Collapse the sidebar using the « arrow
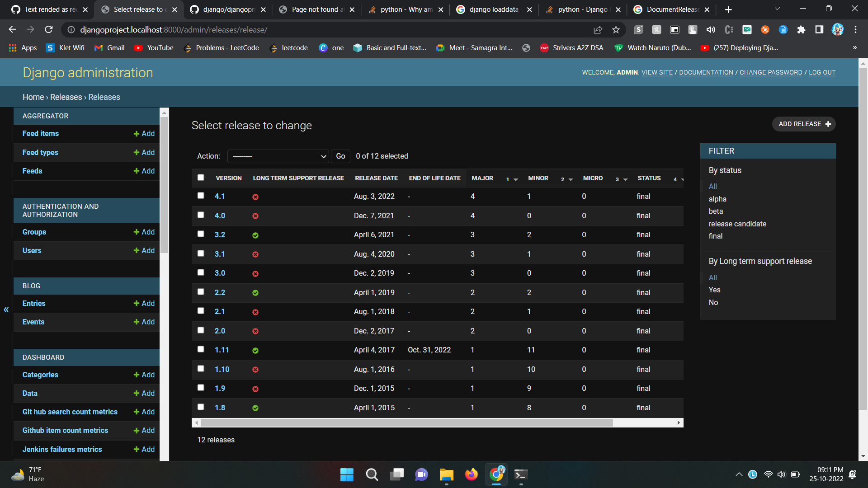This screenshot has width=868, height=488. click(x=6, y=310)
